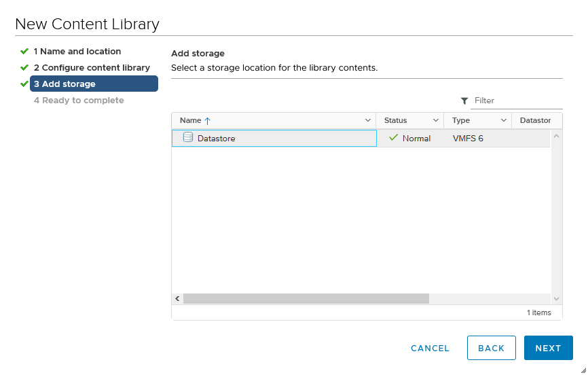The width and height of the screenshot is (588, 375).
Task: Go to step 1 Name and location
Action: [77, 52]
